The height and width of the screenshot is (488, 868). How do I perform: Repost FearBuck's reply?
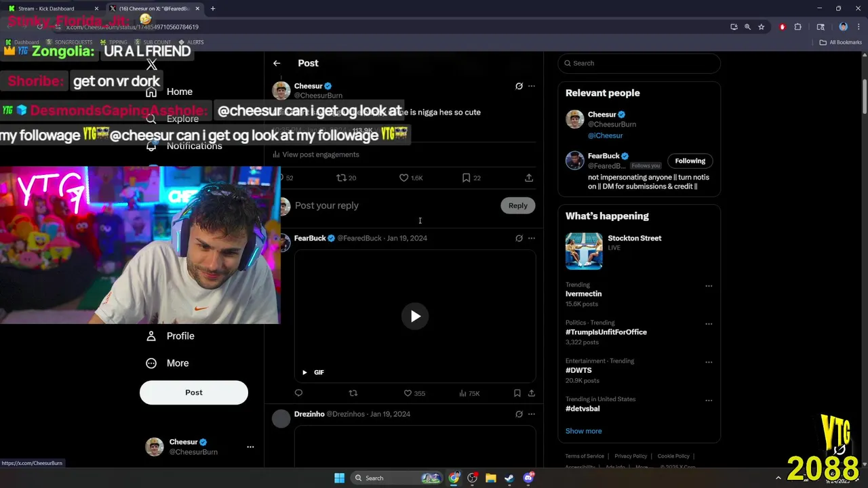tap(353, 393)
